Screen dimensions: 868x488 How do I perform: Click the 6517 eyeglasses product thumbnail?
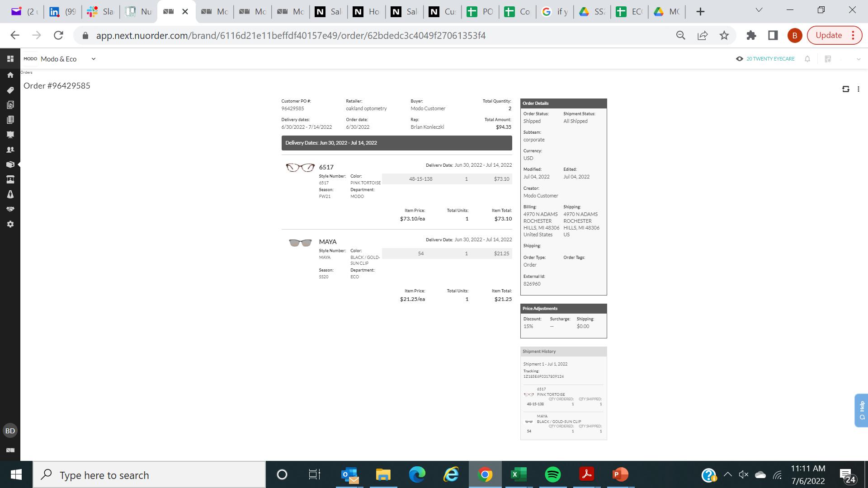point(300,168)
